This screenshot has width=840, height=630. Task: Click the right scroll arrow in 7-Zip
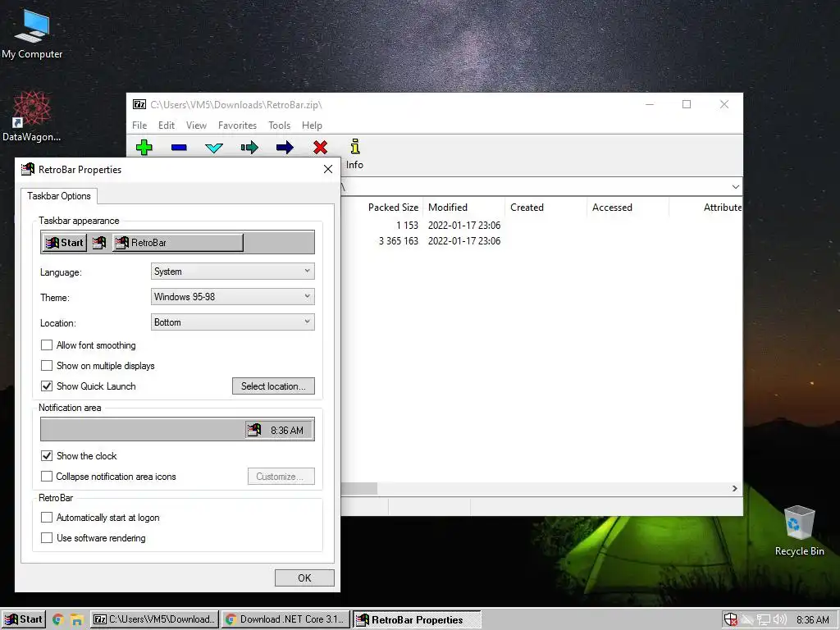[734, 488]
